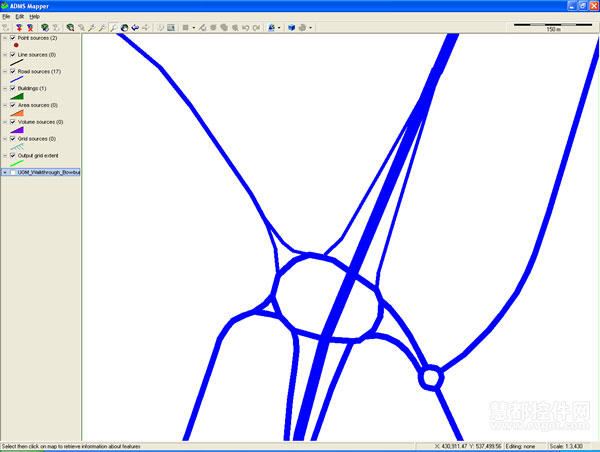Enable the UGM_Walkthrough layer checkbox
The image size is (600, 452).
13,173
